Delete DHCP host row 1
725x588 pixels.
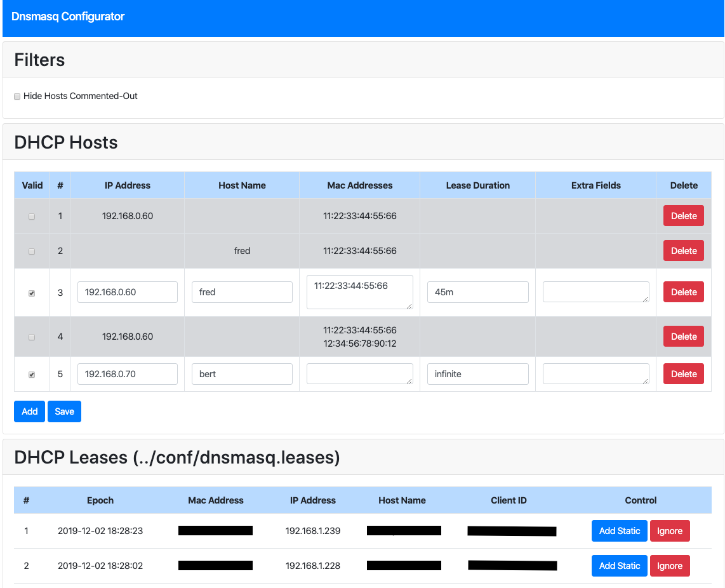[x=683, y=216]
